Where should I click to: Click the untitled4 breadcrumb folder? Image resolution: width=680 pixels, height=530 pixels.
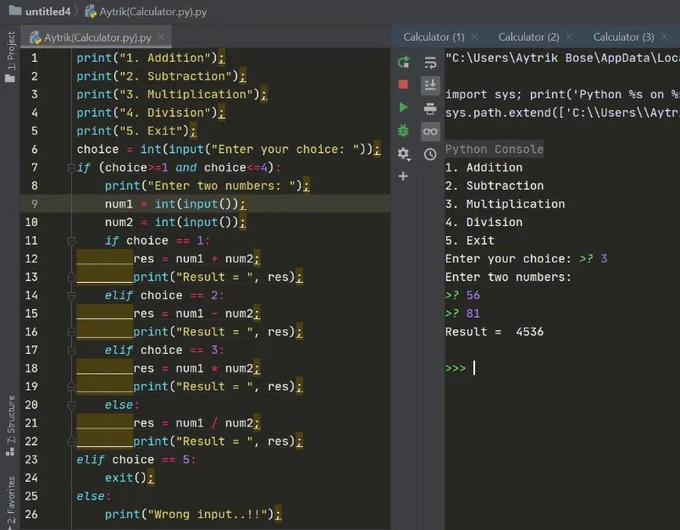[39, 11]
